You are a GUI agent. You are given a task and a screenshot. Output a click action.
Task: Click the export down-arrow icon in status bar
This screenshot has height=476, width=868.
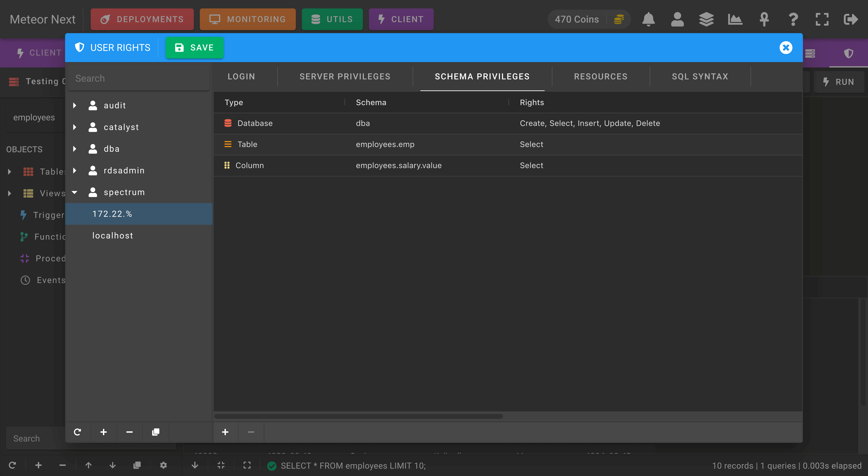195,465
